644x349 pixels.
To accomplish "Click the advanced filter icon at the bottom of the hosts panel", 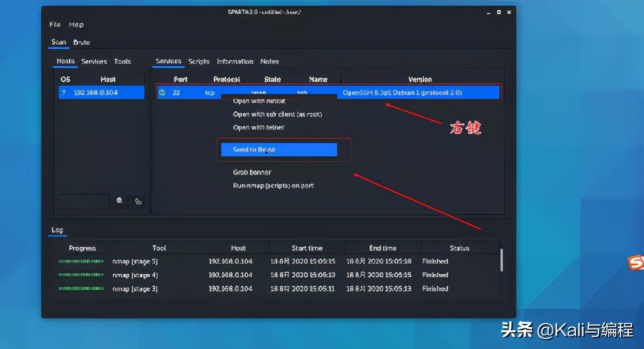I will point(139,201).
